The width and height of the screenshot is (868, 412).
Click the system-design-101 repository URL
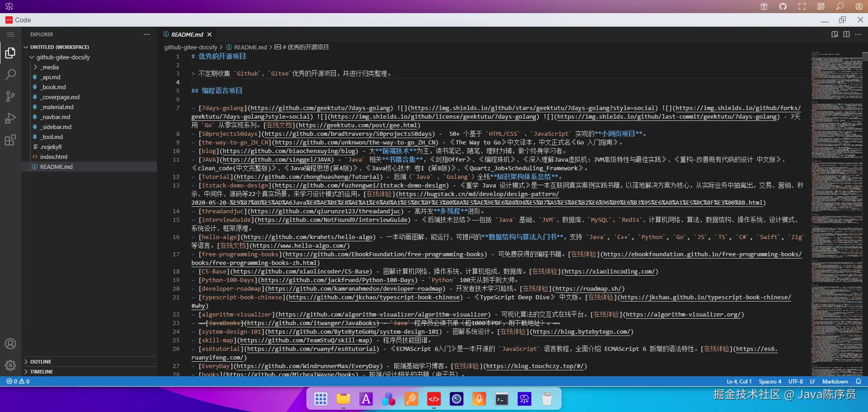click(354, 332)
